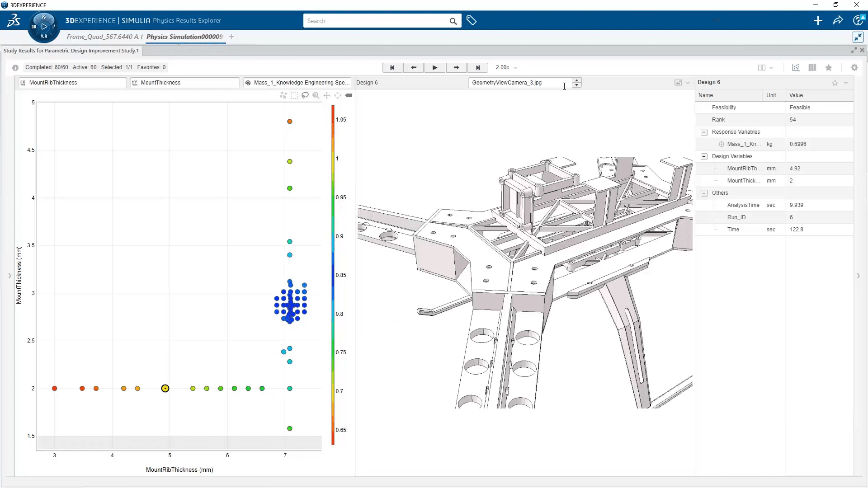This screenshot has height=488, width=868.
Task: Open the MountRibThickness axis selector
Action: click(x=72, y=83)
